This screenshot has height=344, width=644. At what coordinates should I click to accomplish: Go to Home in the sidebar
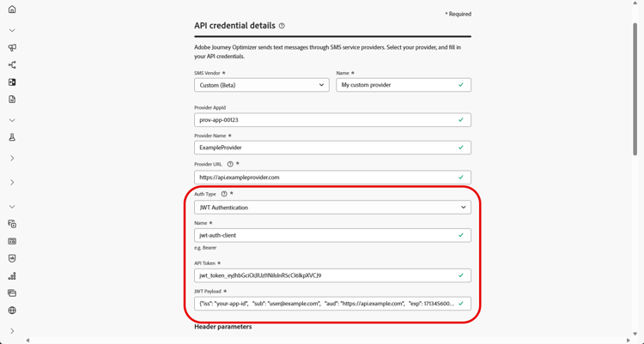click(12, 9)
